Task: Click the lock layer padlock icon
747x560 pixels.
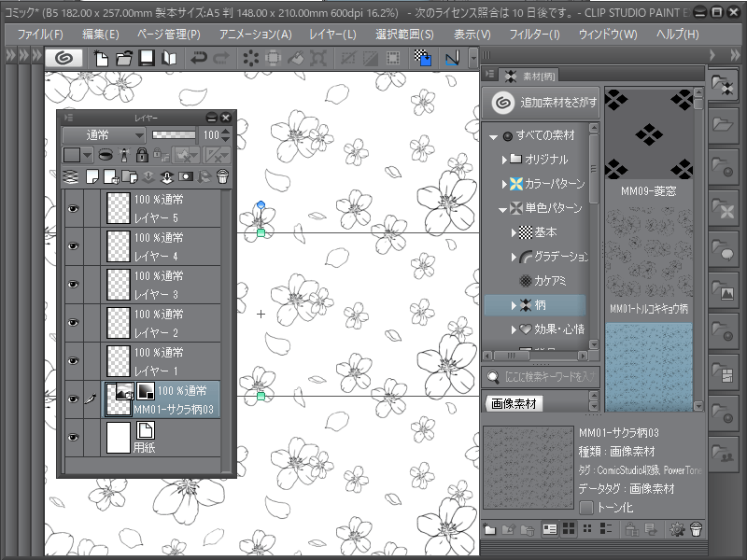Action: [x=141, y=155]
